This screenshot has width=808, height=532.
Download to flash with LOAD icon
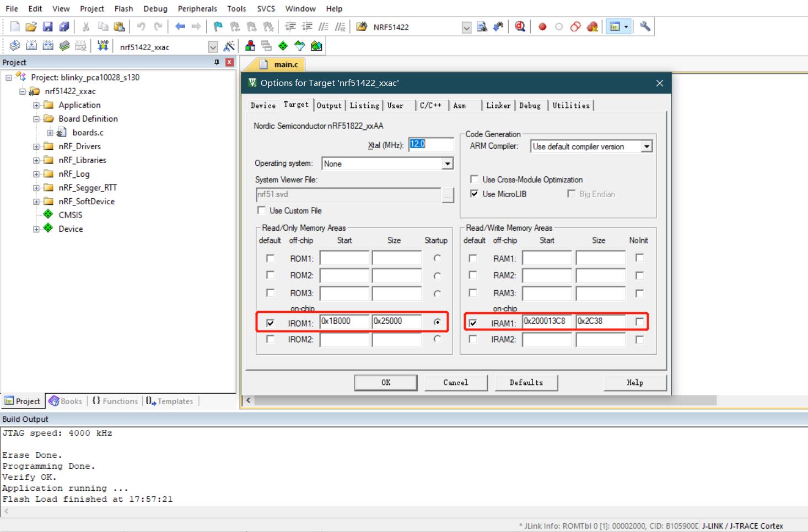103,46
